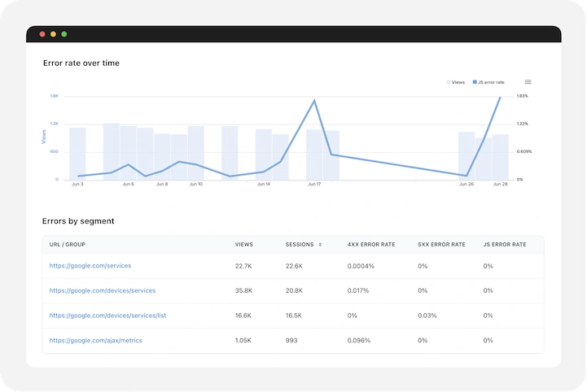Click the JS Error Rate column header

[x=504, y=244]
